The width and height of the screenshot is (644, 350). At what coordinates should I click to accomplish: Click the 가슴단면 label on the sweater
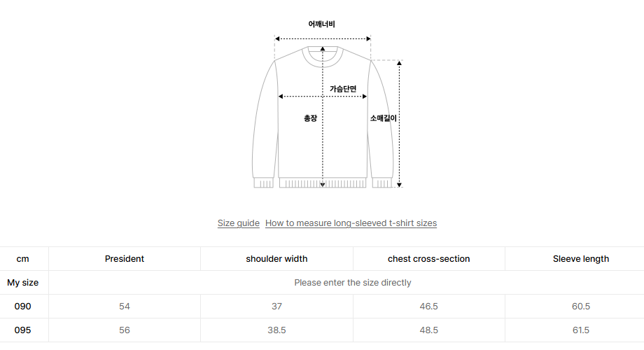pos(343,89)
